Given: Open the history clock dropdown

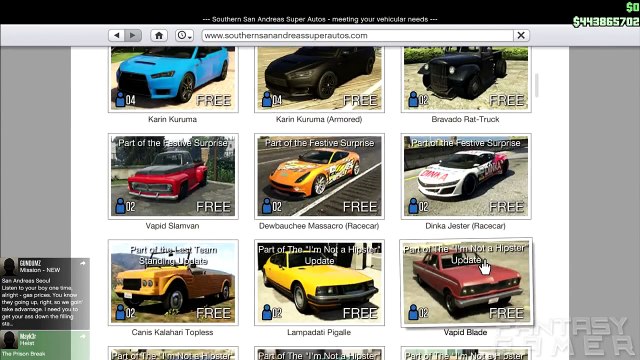Looking at the screenshot, I should click(x=184, y=36).
